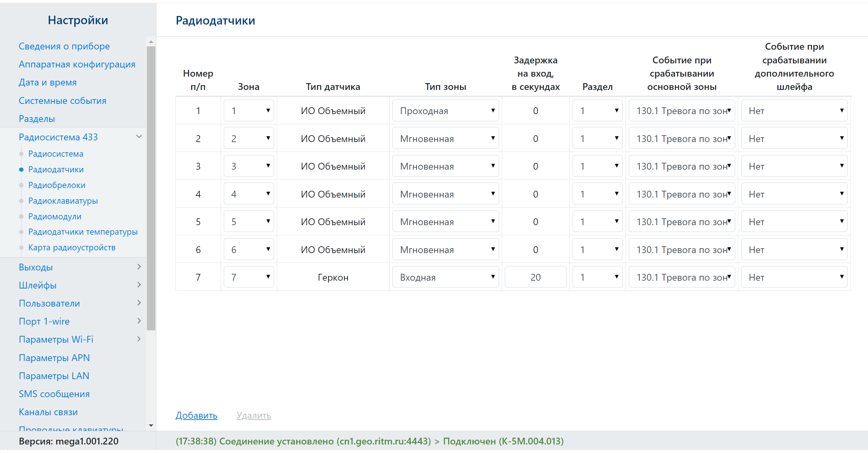Open additional loop event dropdown in row 4

click(794, 194)
